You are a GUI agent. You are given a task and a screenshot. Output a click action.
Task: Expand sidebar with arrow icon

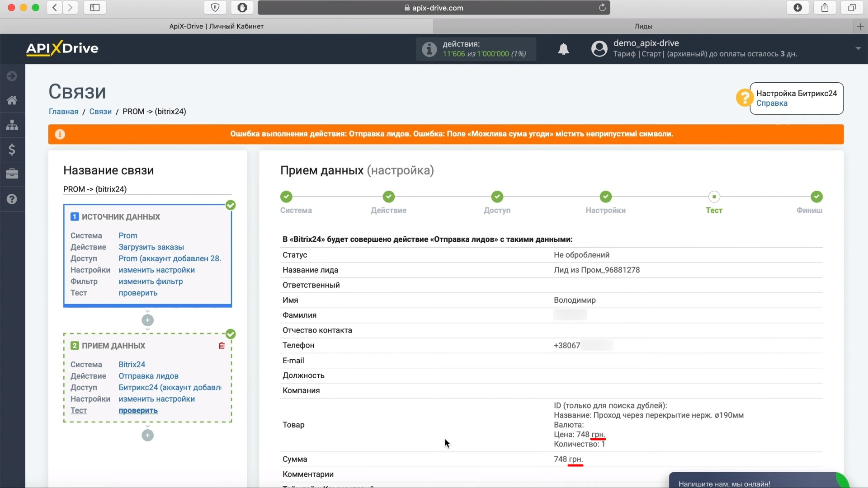12,76
